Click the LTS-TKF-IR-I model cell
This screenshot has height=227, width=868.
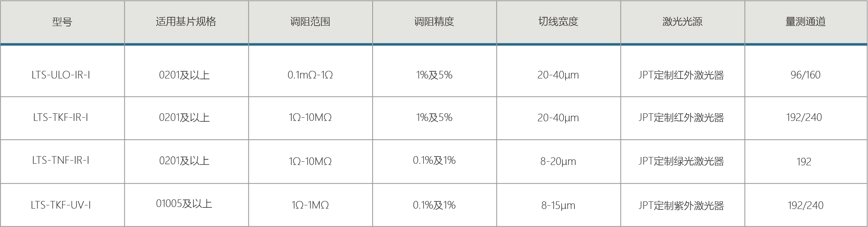(61, 117)
